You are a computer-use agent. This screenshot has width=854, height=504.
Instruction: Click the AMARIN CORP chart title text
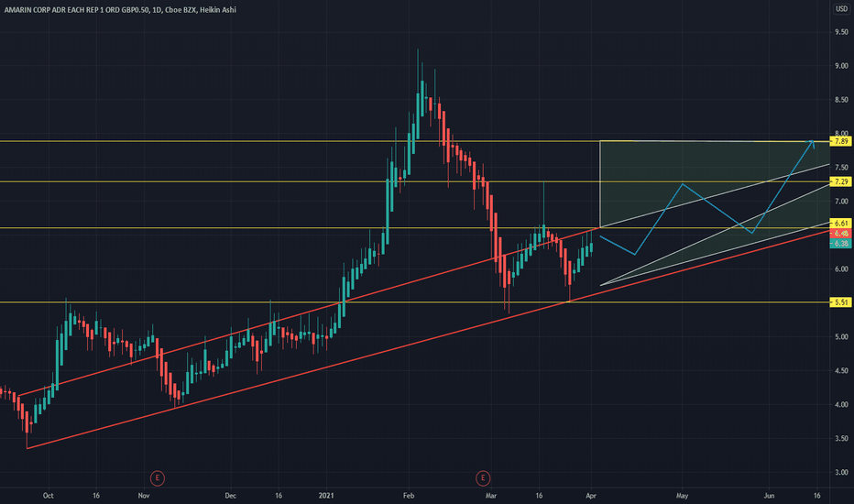click(x=120, y=10)
